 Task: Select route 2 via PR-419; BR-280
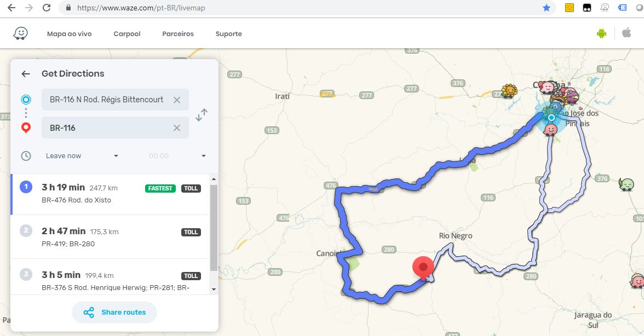pyautogui.click(x=110, y=237)
